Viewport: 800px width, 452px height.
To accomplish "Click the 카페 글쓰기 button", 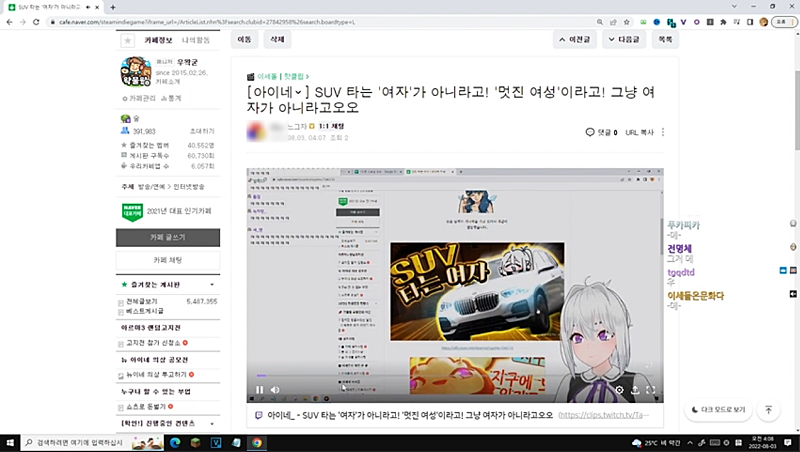I will 168,238.
